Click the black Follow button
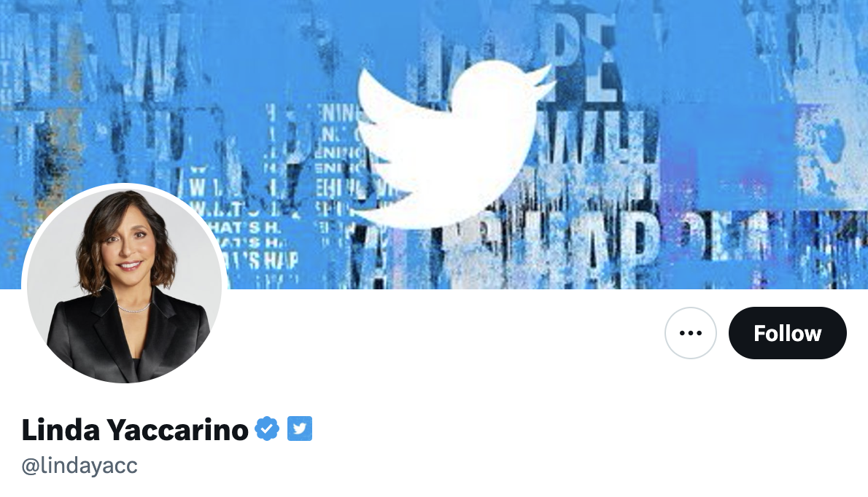868x497 pixels. (x=787, y=333)
